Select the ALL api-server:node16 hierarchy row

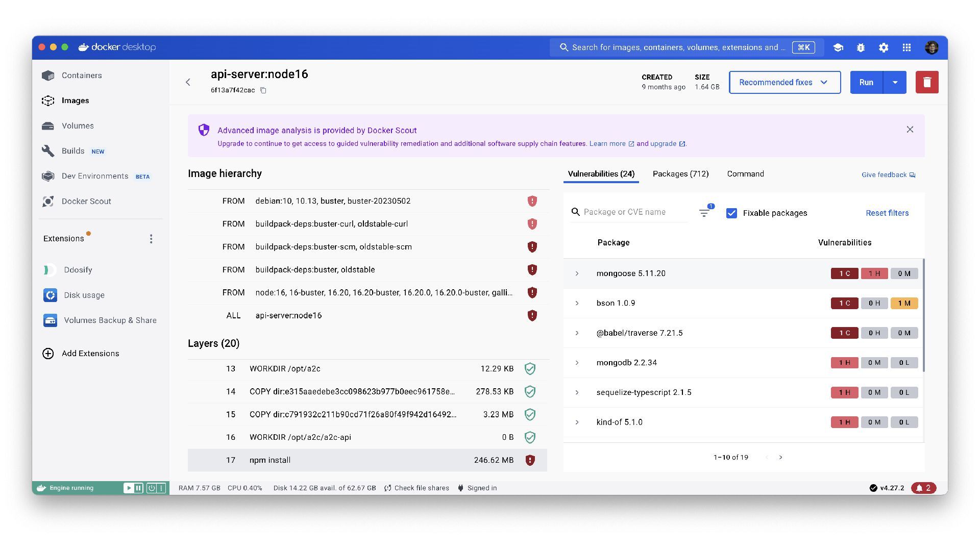(369, 315)
